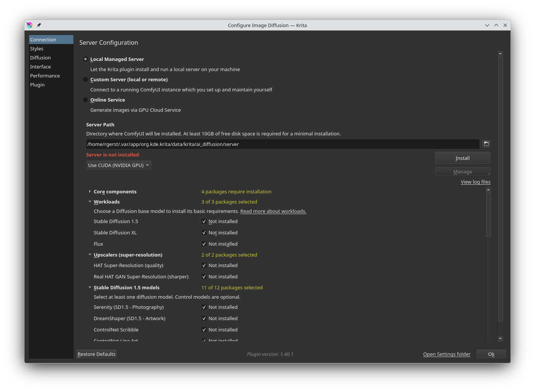Click the package list scroll-up arrow

tap(488, 190)
